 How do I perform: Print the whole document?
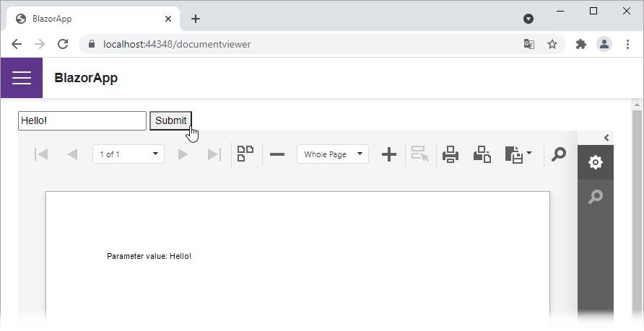(x=451, y=154)
